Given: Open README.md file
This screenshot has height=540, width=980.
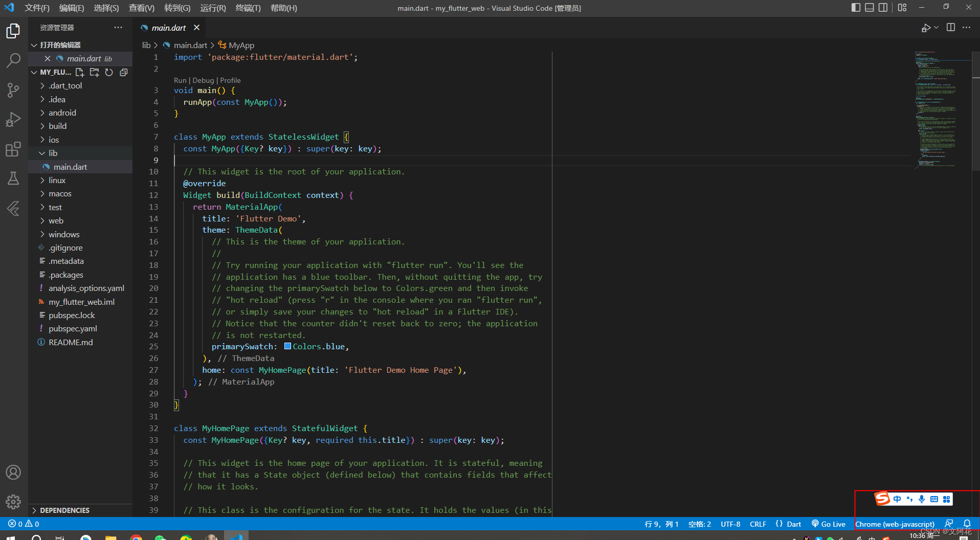Looking at the screenshot, I should click(80, 343).
